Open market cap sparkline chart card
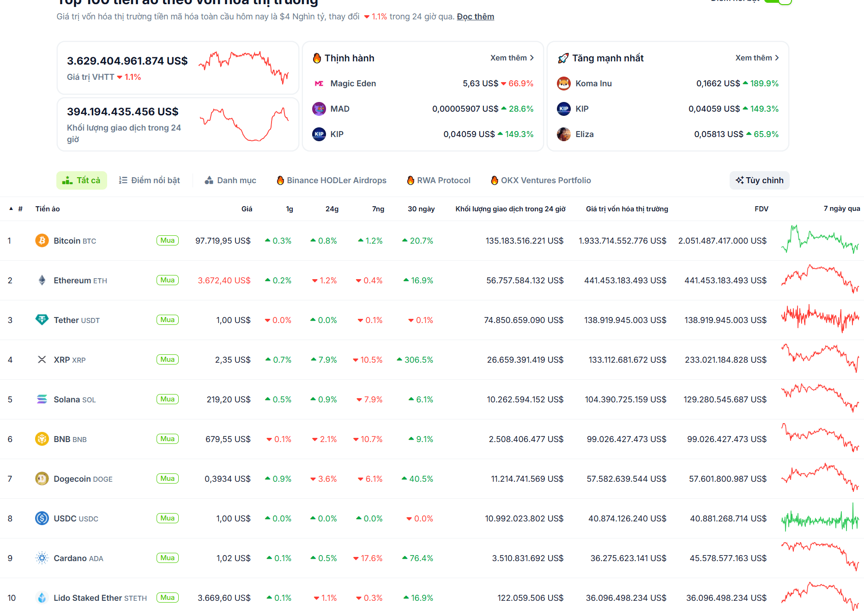Viewport: 864px width, 616px height. point(244,68)
